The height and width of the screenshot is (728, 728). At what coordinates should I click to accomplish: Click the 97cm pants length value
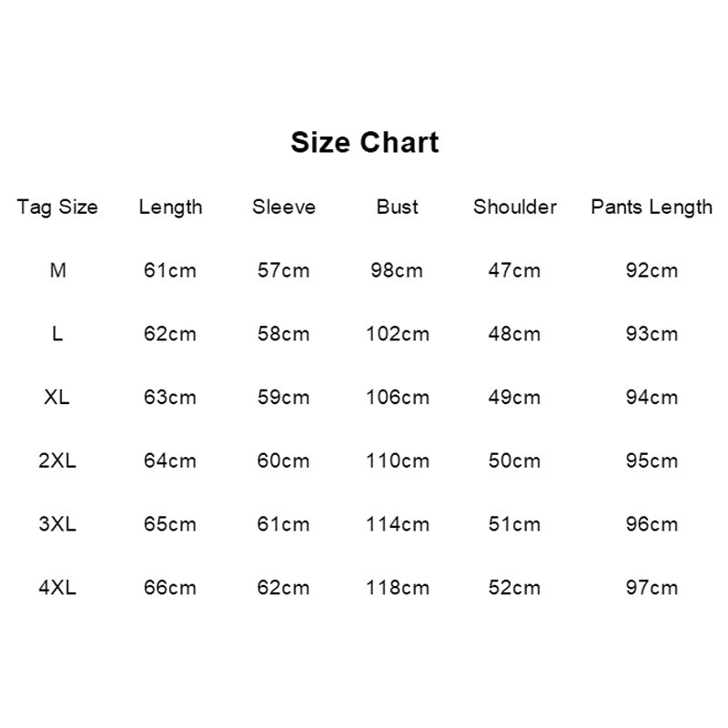pyautogui.click(x=652, y=587)
